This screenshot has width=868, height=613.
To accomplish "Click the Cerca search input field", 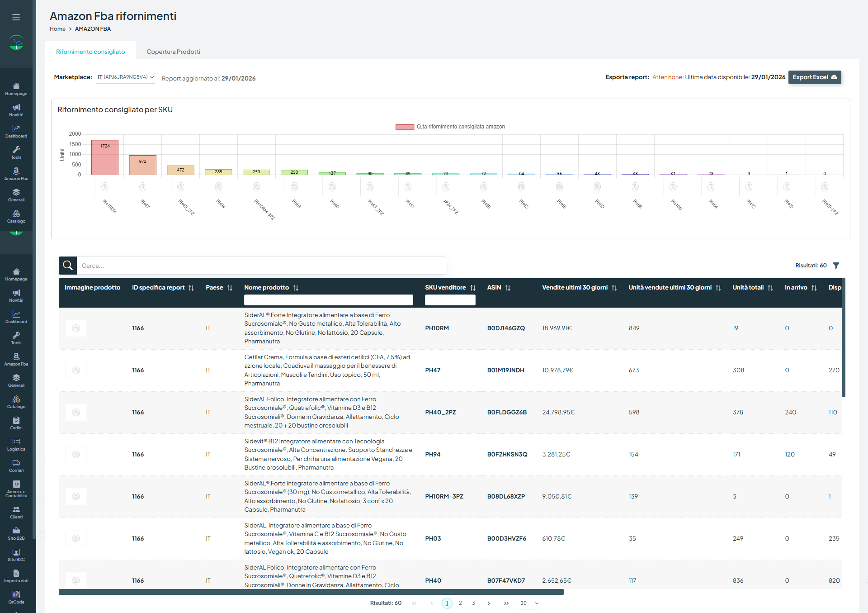I will coord(262,266).
